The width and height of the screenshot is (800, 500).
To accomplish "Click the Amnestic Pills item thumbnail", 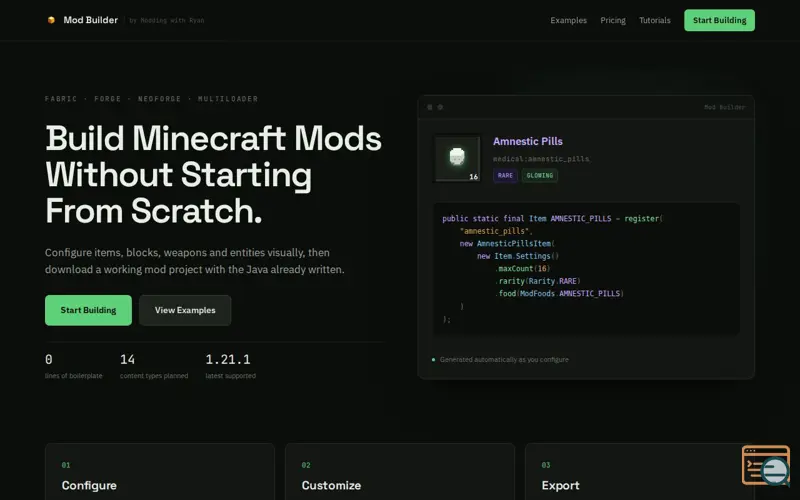I will (457, 158).
